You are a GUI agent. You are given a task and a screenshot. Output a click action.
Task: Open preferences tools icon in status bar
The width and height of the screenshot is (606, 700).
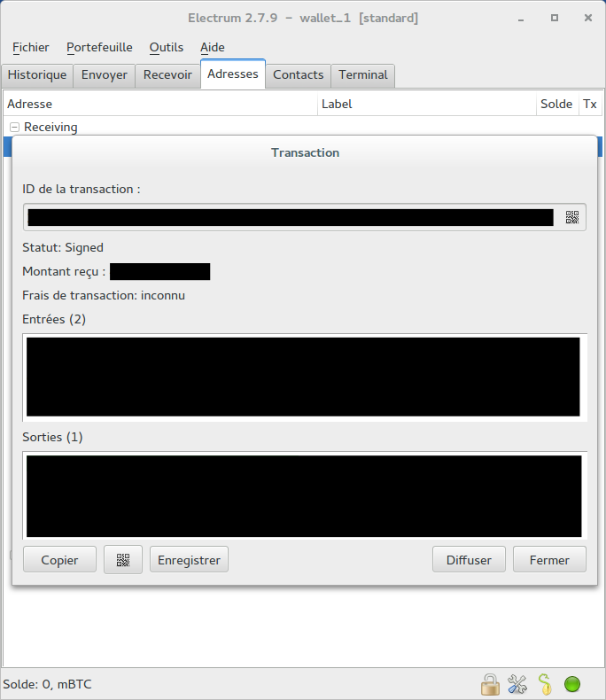[x=517, y=684]
